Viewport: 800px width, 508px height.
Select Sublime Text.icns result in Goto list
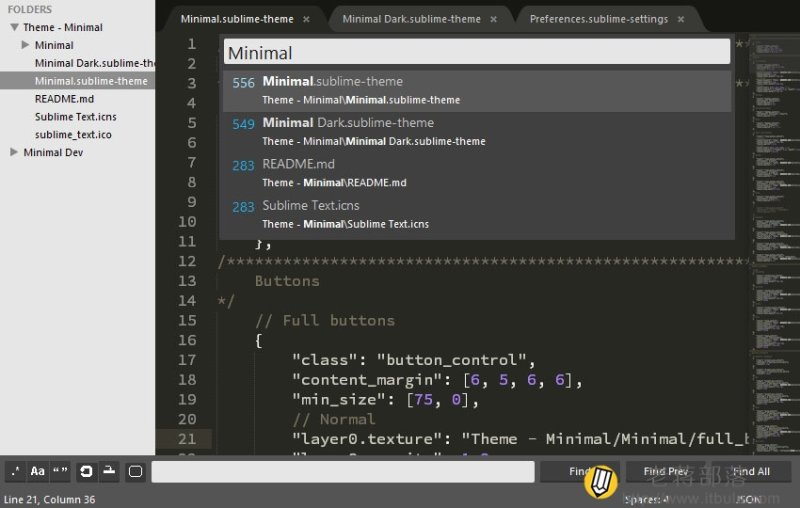pyautogui.click(x=477, y=215)
